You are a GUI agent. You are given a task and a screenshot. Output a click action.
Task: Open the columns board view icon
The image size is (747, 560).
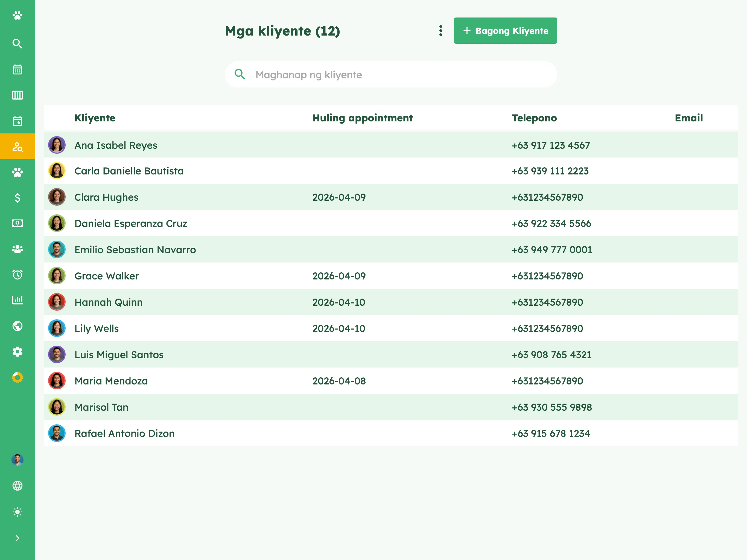(17, 95)
